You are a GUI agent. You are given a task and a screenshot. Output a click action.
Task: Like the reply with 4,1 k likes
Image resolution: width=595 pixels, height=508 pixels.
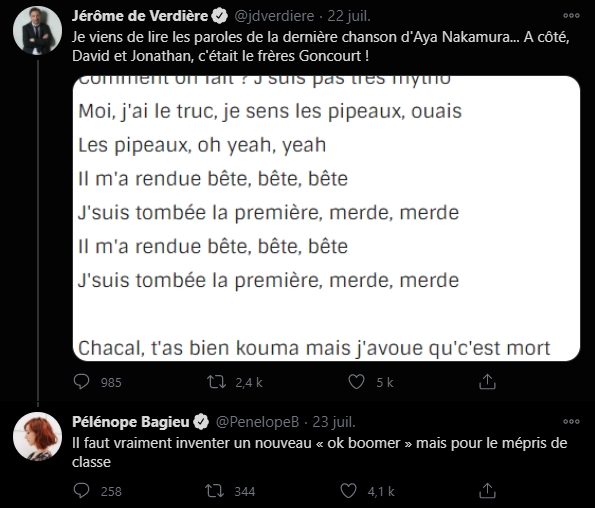(348, 491)
